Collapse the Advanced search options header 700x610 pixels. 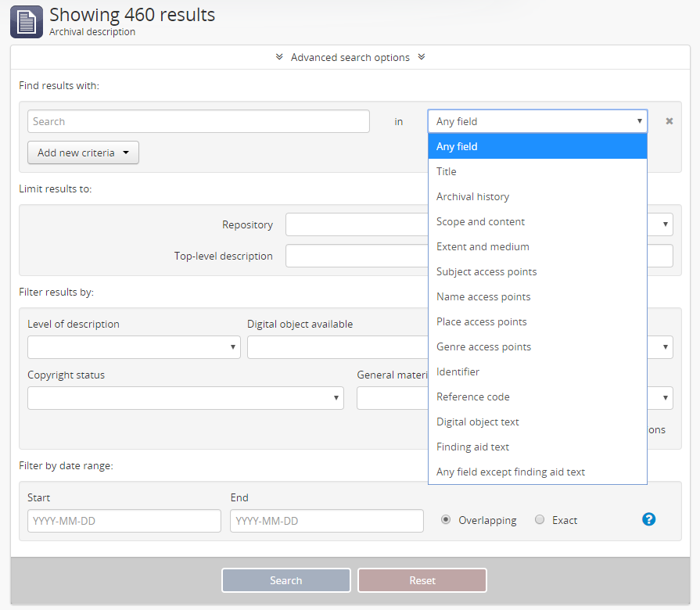coord(350,57)
